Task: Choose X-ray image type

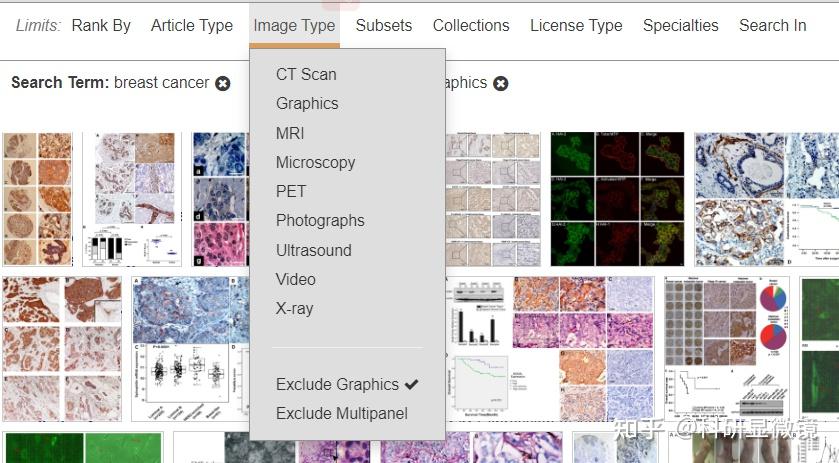Action: (x=294, y=308)
